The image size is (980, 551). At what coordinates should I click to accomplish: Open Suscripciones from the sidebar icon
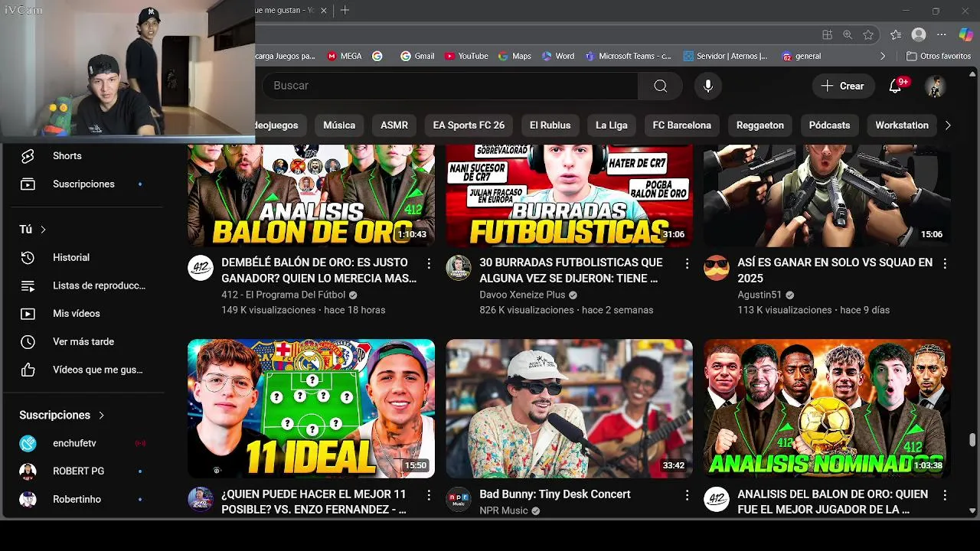[x=28, y=184]
